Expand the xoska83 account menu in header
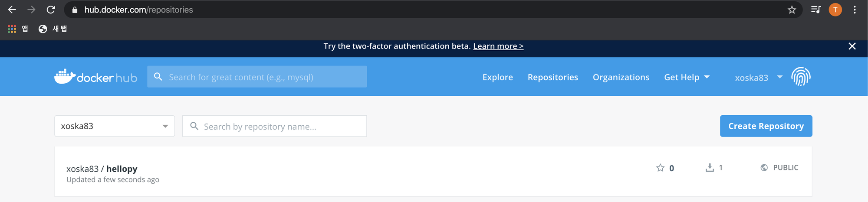 (758, 77)
